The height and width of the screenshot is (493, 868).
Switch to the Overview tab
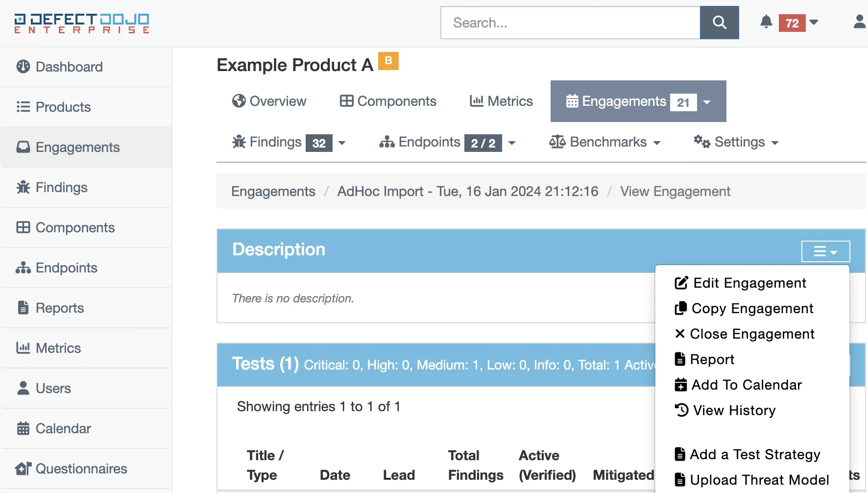pyautogui.click(x=269, y=101)
